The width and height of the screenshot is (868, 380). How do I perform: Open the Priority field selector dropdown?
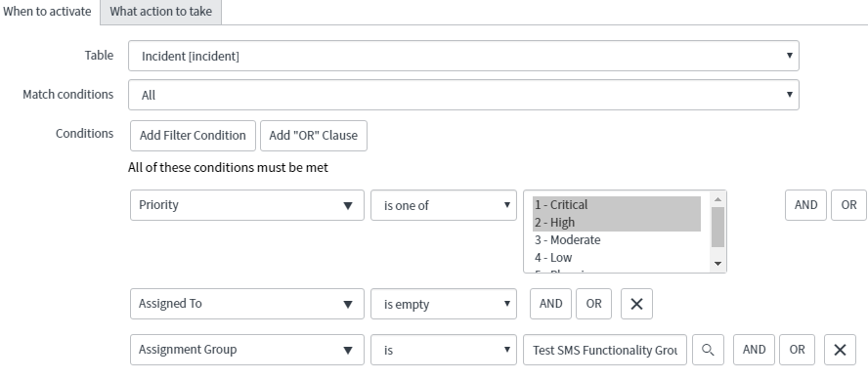click(247, 205)
